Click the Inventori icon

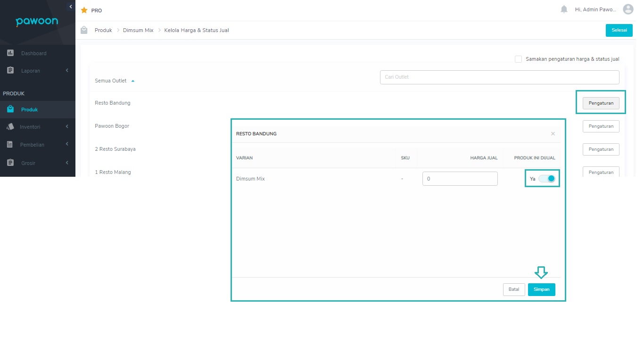pyautogui.click(x=10, y=127)
